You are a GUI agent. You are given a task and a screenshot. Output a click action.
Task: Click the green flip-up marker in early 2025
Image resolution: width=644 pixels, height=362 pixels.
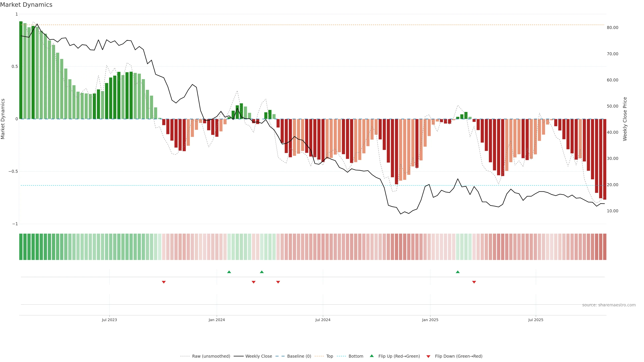click(458, 272)
